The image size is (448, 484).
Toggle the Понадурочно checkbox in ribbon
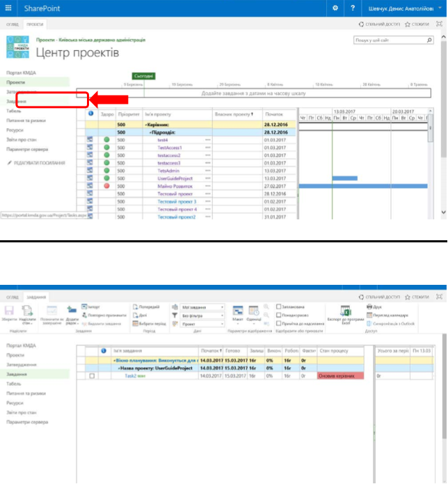(279, 314)
